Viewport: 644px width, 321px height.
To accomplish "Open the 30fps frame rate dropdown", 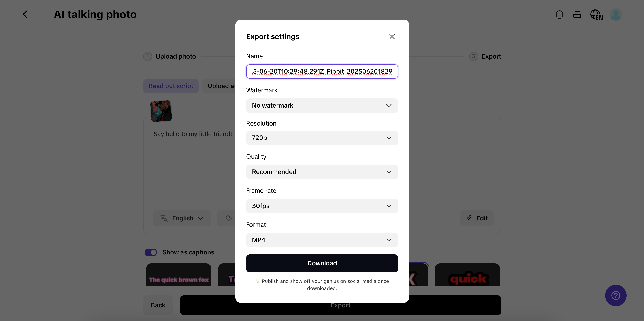I will point(322,206).
